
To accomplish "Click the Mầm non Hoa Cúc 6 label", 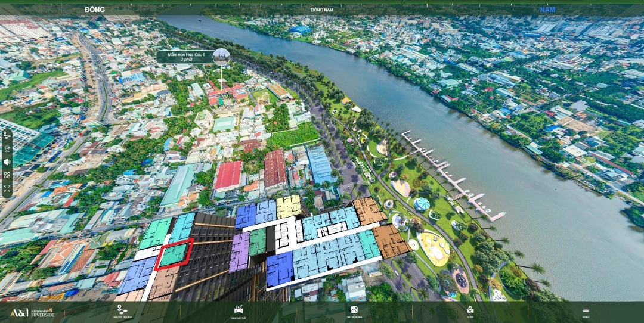I will click(186, 57).
